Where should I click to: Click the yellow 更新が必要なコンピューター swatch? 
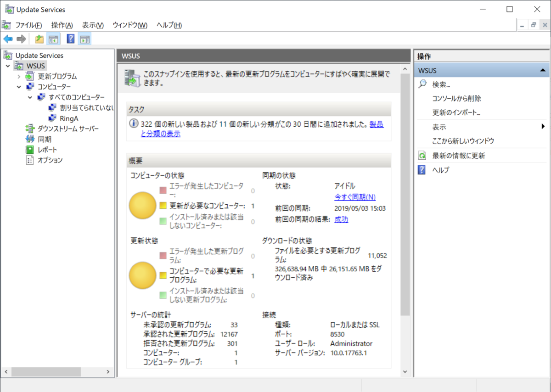point(163,206)
